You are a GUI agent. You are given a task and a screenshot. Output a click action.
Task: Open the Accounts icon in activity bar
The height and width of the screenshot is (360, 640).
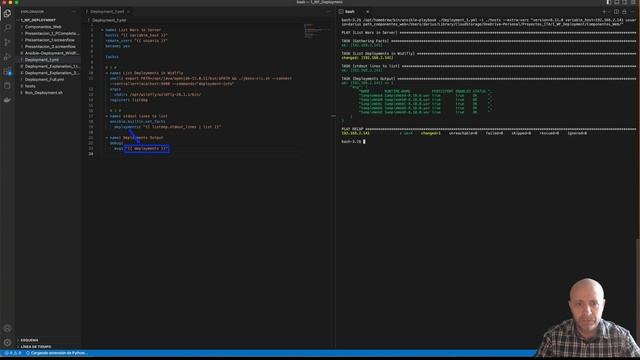7,328
